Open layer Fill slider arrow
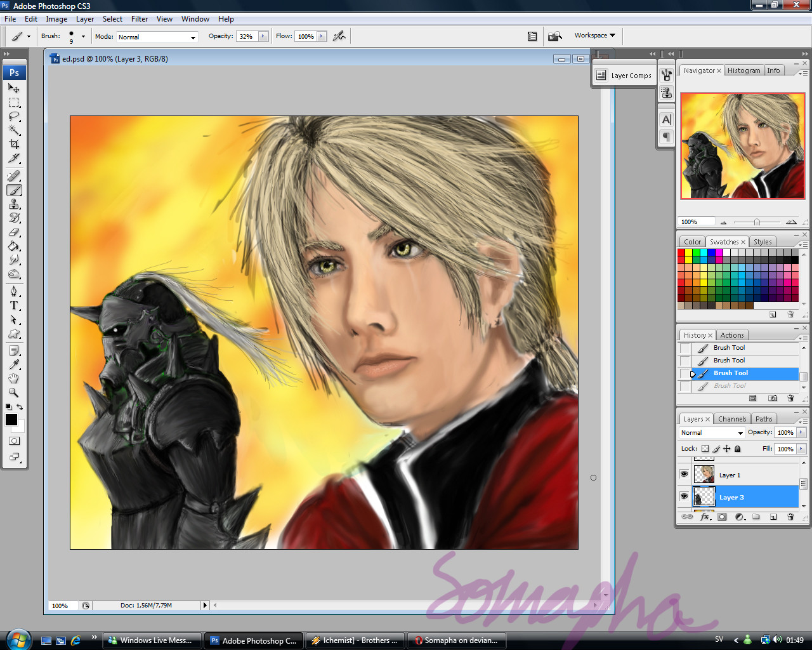 801,449
